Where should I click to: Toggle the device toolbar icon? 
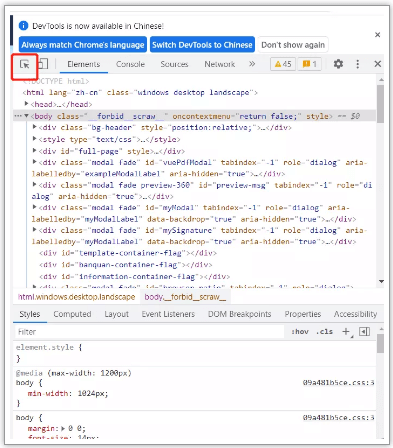[43, 64]
